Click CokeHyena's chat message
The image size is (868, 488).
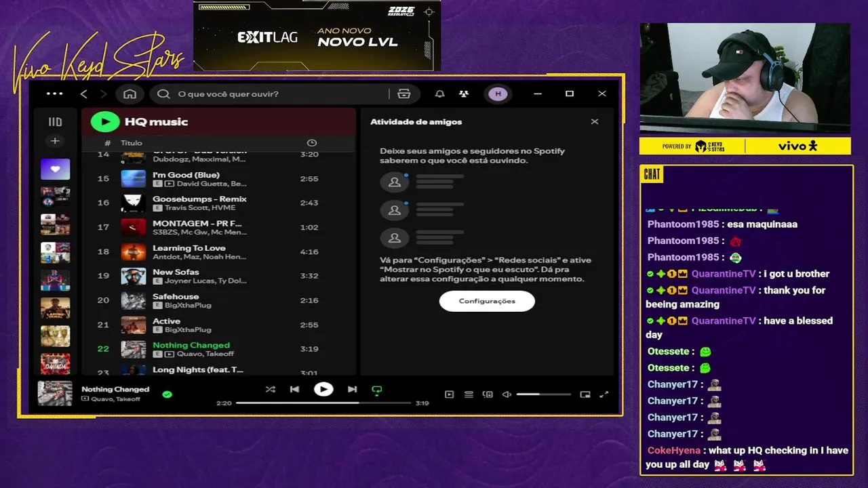tap(747, 457)
